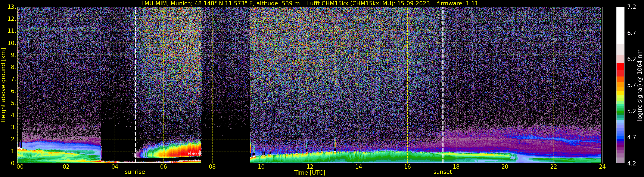Screen dimensions: 644x177
Task: Click the 5. tick label on height axis
Action: coord(13,103)
